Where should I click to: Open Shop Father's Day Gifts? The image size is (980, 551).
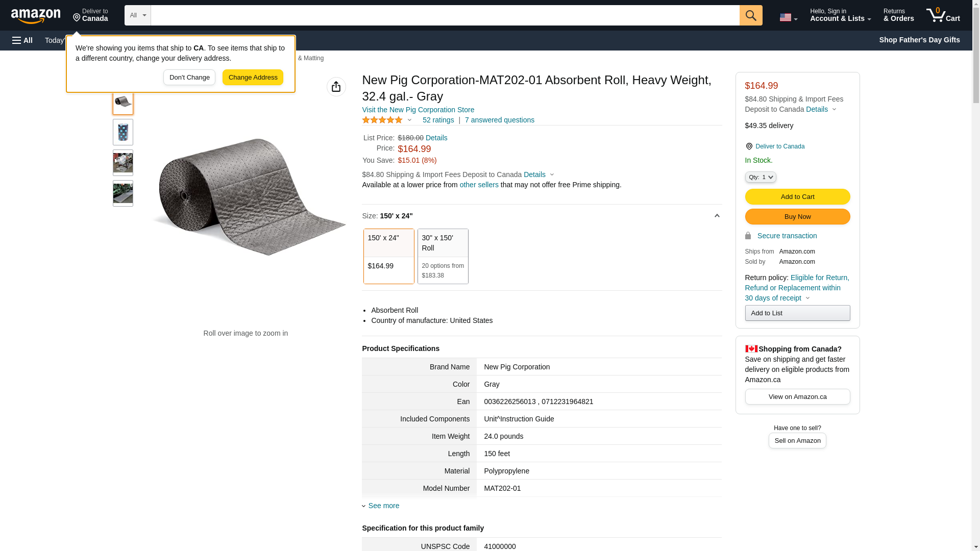click(x=919, y=40)
